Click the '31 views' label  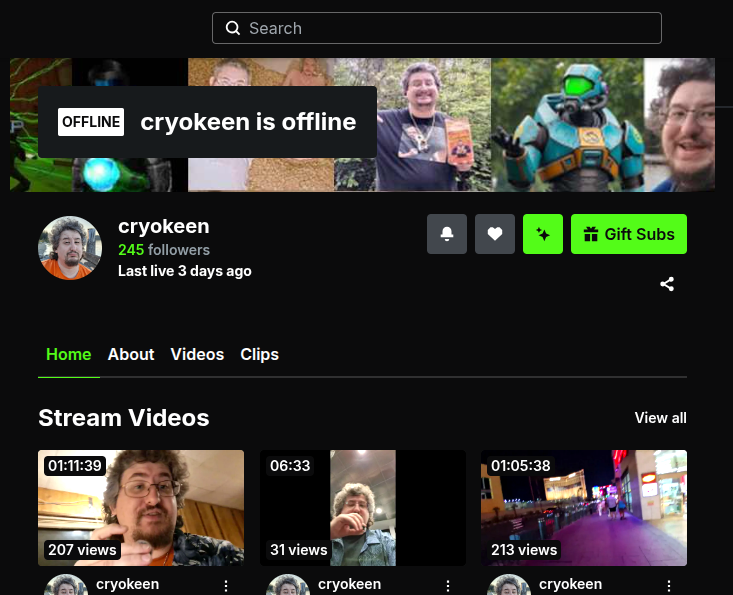pos(299,550)
